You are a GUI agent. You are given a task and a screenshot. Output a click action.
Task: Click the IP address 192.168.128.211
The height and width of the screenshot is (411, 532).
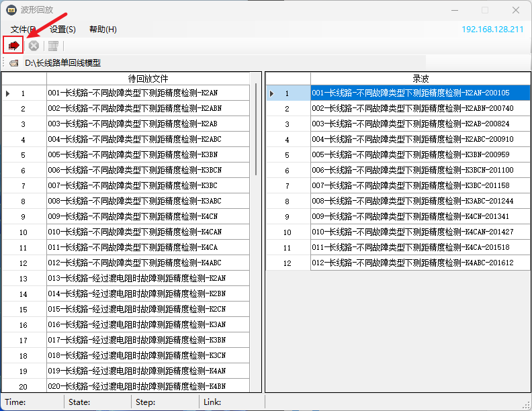pos(492,30)
